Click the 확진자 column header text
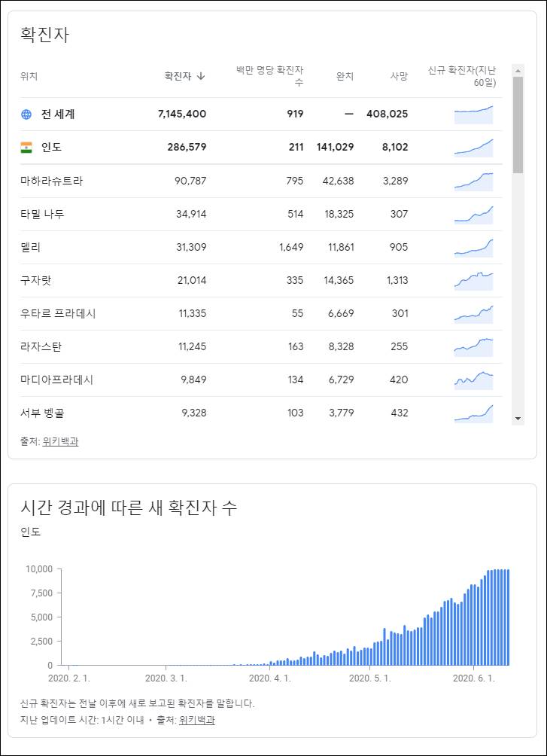The image size is (547, 756). click(x=178, y=76)
